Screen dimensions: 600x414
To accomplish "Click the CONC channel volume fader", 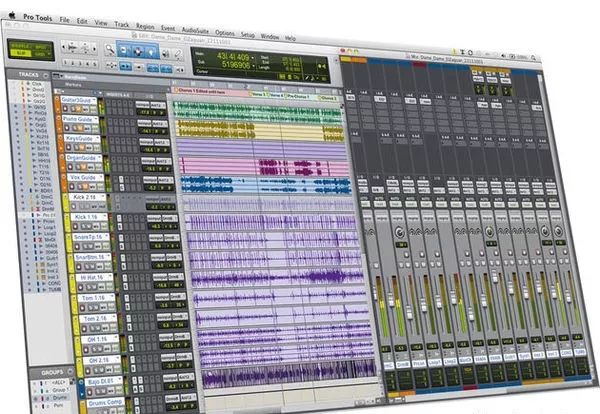I will coord(556,292).
